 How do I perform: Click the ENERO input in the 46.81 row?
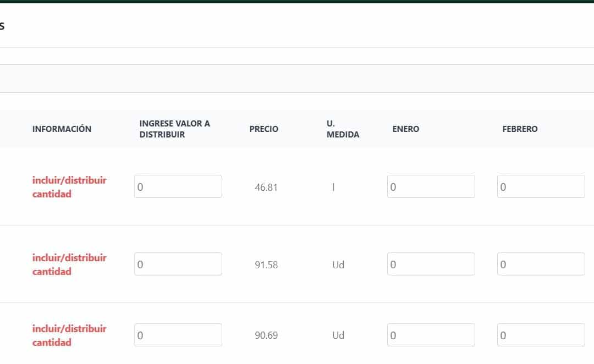pos(431,187)
